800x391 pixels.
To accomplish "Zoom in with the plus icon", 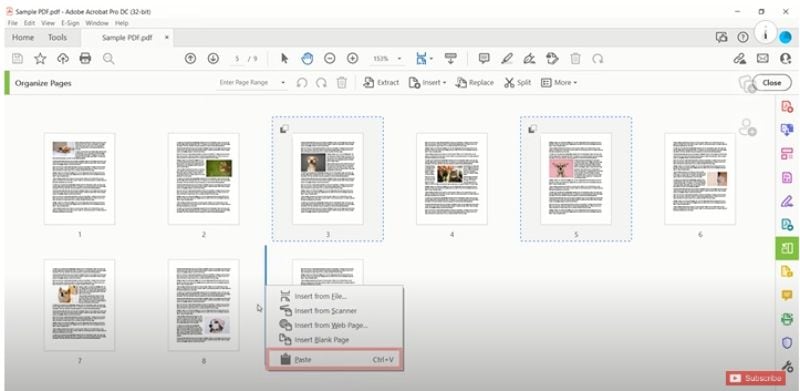I will (353, 59).
